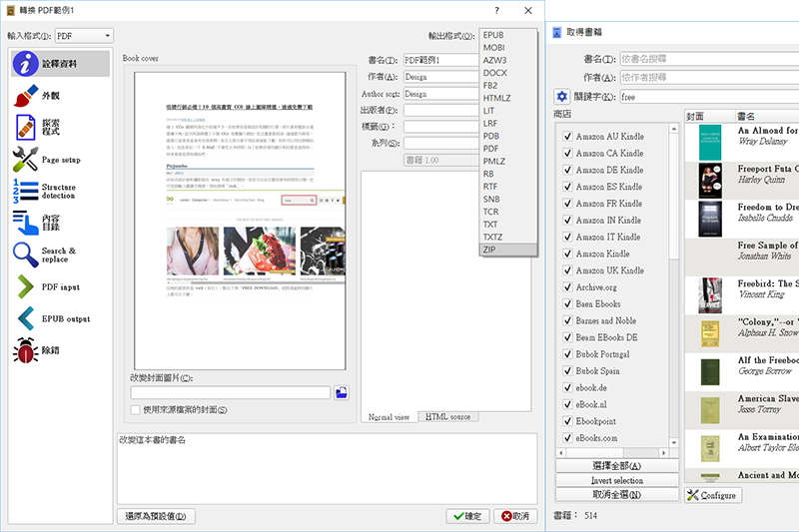Click the Get Books window title icon
The image size is (799, 532).
point(557,32)
